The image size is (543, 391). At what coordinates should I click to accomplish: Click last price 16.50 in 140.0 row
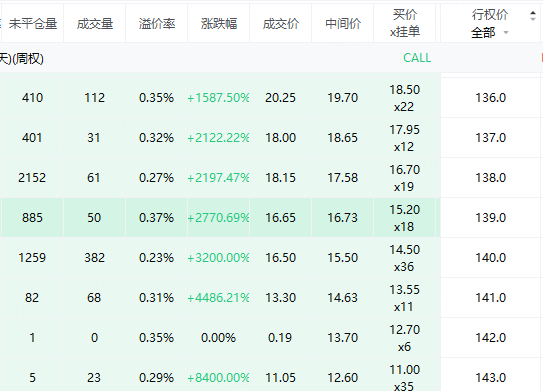281,258
